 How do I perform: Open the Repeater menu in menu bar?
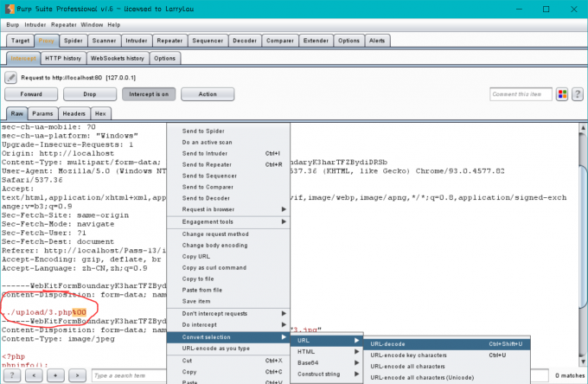pos(64,25)
